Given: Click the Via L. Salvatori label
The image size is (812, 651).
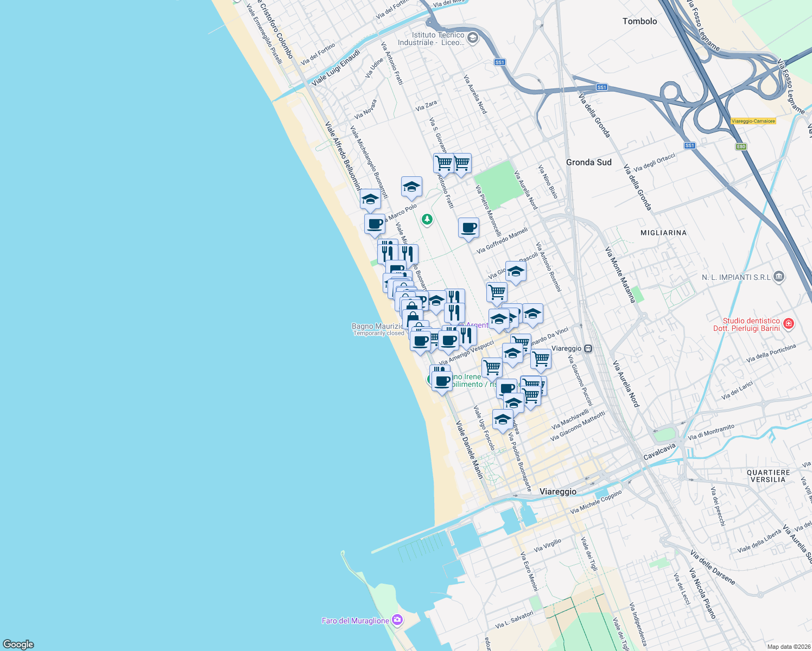Looking at the screenshot, I should pyautogui.click(x=515, y=620).
